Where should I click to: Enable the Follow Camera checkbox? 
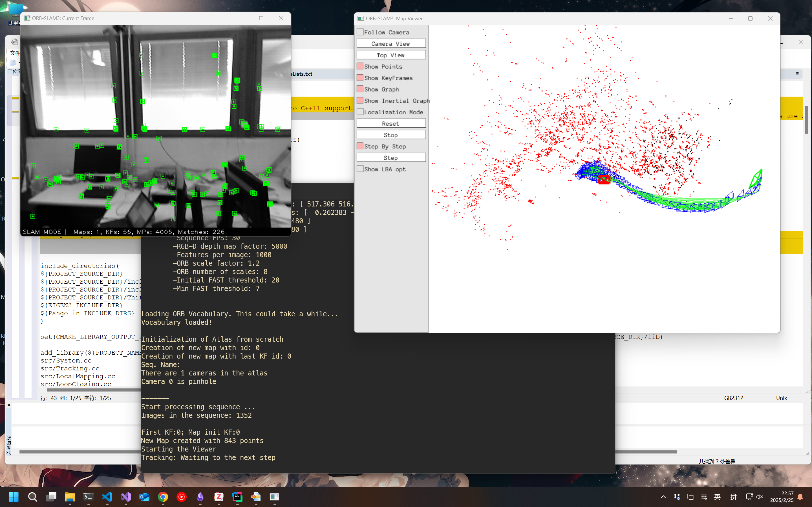click(360, 32)
